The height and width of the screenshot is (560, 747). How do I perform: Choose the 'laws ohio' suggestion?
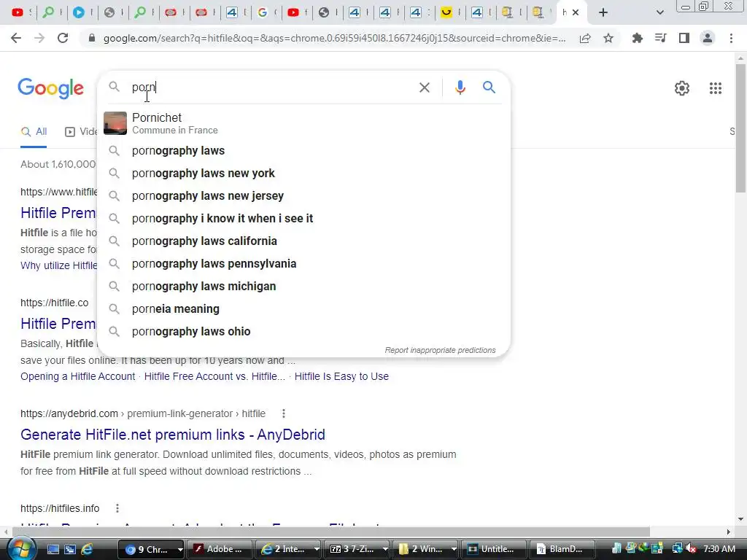(303, 332)
